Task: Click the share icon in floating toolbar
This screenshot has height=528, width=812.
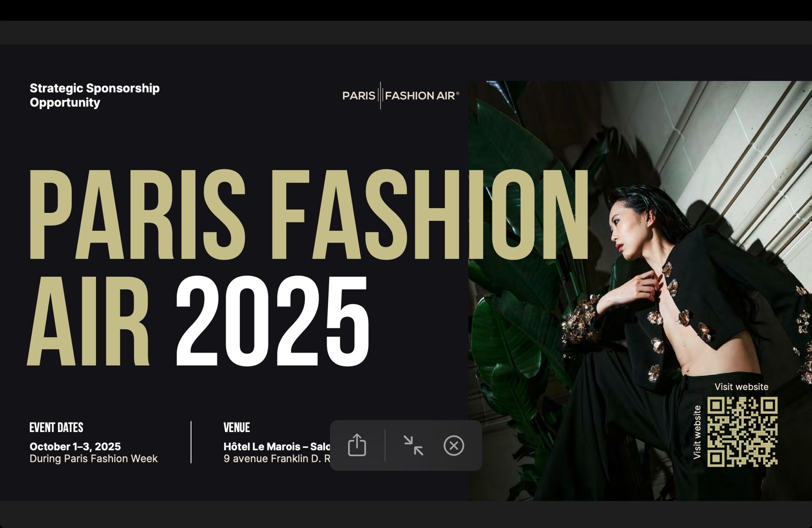Action: pyautogui.click(x=357, y=445)
